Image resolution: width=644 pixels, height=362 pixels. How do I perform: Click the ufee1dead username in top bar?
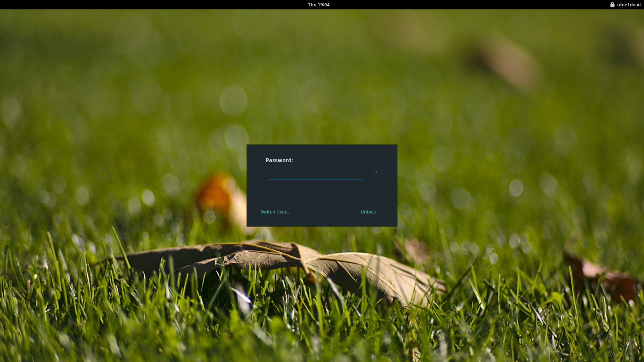(x=629, y=5)
